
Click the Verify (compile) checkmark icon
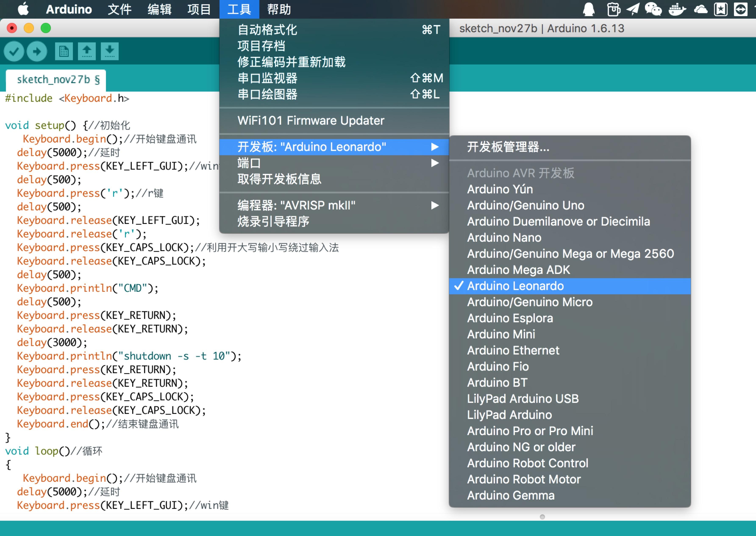pos(14,51)
